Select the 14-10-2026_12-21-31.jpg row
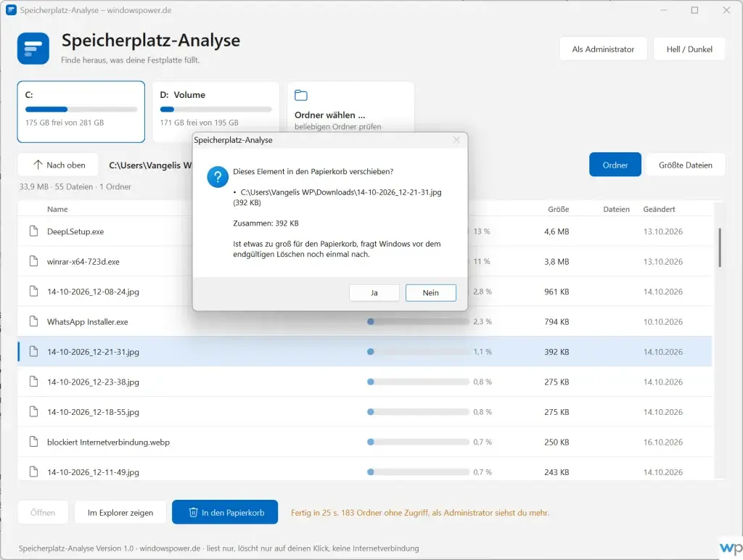The height and width of the screenshot is (560, 743). [x=364, y=352]
